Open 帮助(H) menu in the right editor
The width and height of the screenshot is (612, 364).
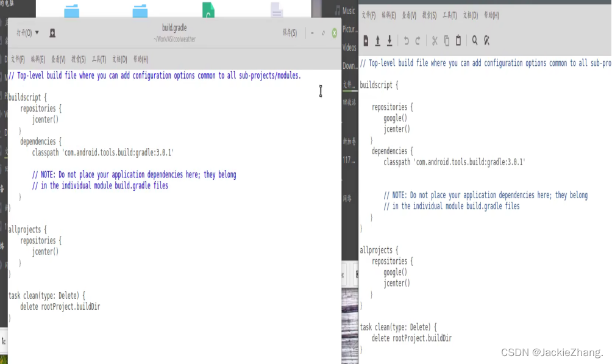[x=491, y=15]
